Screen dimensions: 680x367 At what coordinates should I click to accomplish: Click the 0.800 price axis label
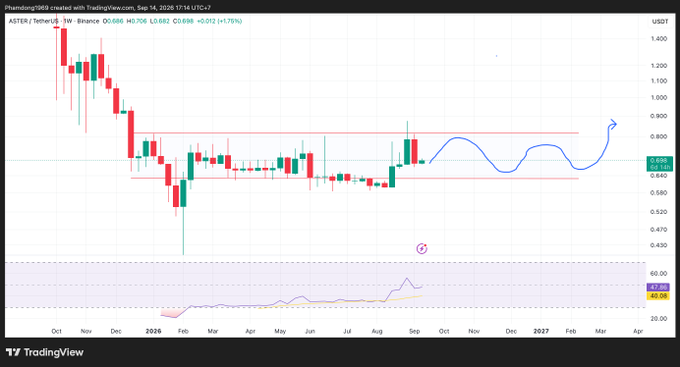point(659,137)
